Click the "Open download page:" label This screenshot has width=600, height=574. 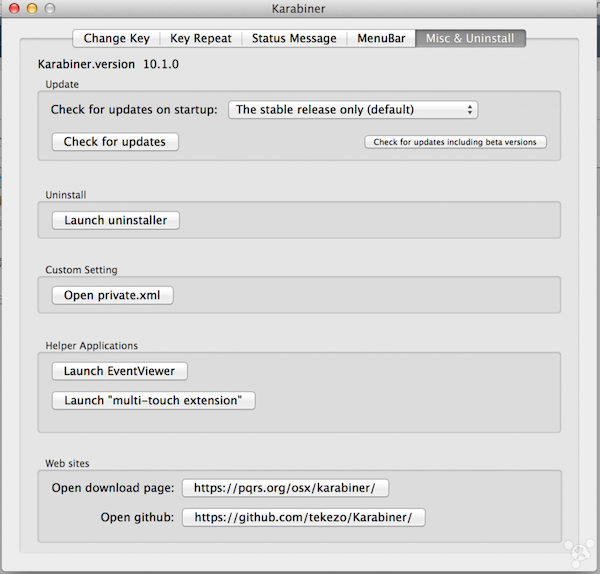113,488
